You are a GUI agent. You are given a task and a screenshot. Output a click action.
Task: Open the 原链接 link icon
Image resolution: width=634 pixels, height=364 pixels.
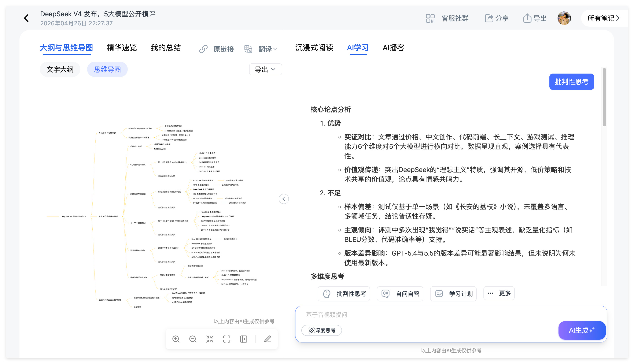[203, 49]
